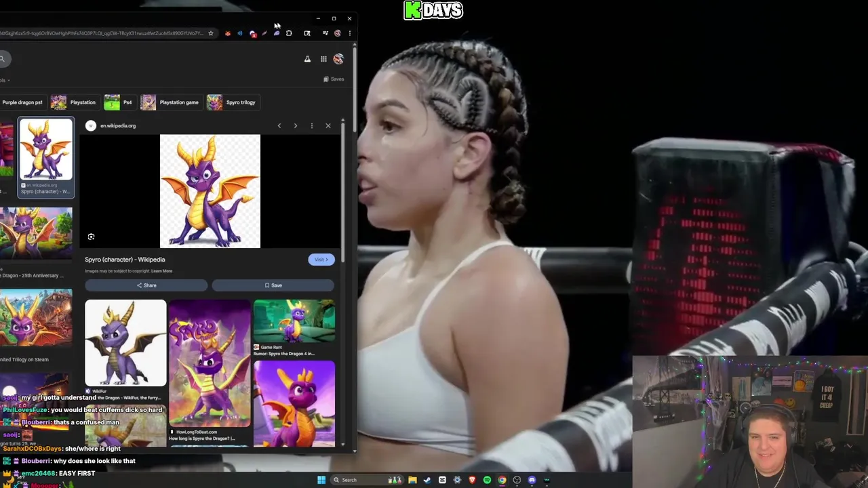Open the Game Rant related image
The height and width of the screenshot is (488, 868).
294,321
